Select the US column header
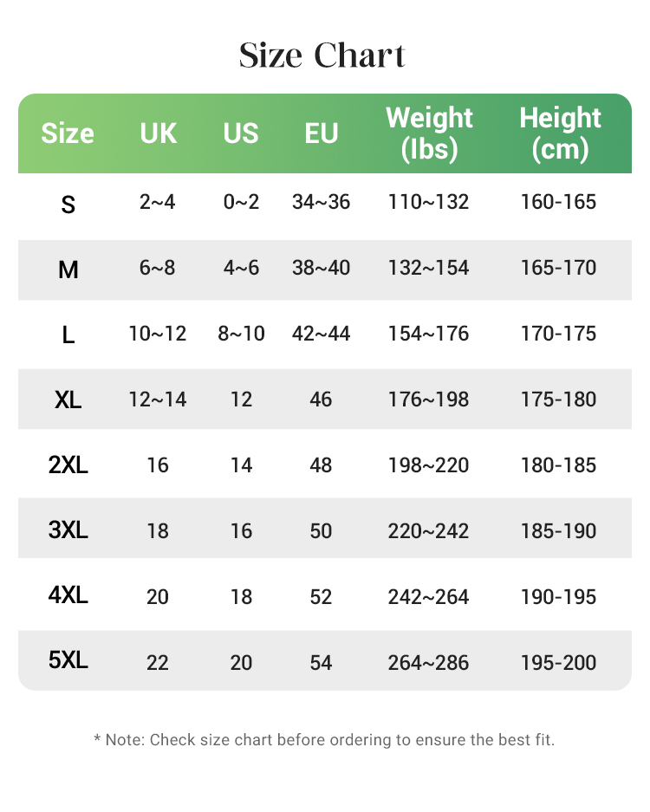650x812 pixels. (241, 133)
